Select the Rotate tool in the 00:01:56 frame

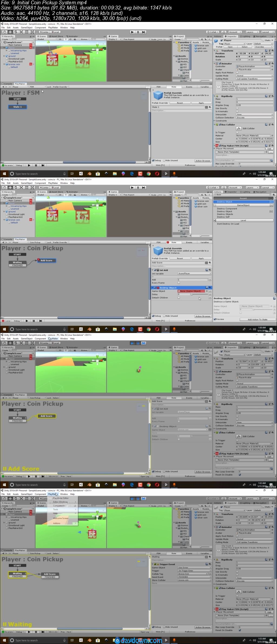(x=16, y=32)
